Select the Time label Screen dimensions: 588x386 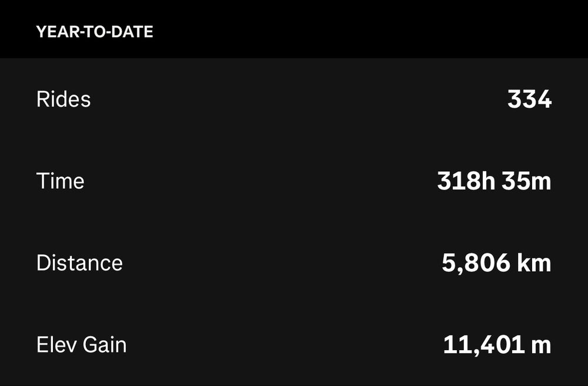[x=61, y=181]
